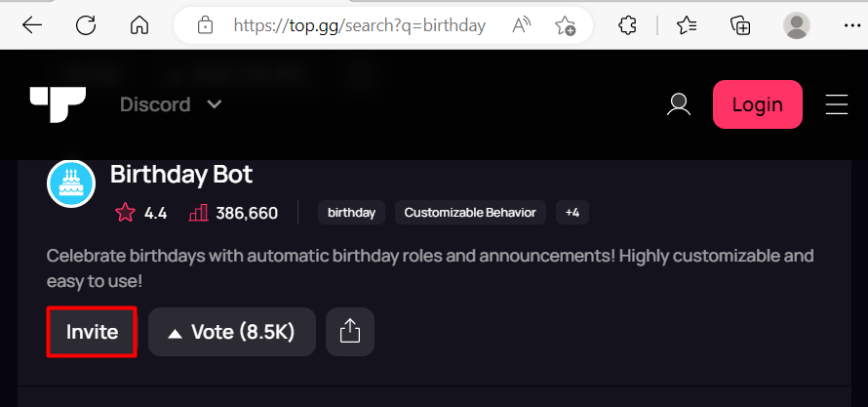Open browser Collections
This screenshot has width=868, height=407.
tap(740, 25)
